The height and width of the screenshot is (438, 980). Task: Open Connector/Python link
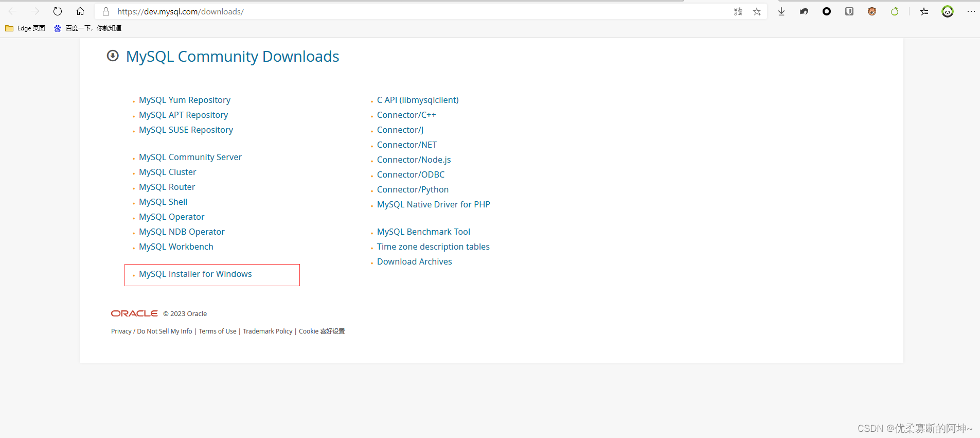[413, 189]
